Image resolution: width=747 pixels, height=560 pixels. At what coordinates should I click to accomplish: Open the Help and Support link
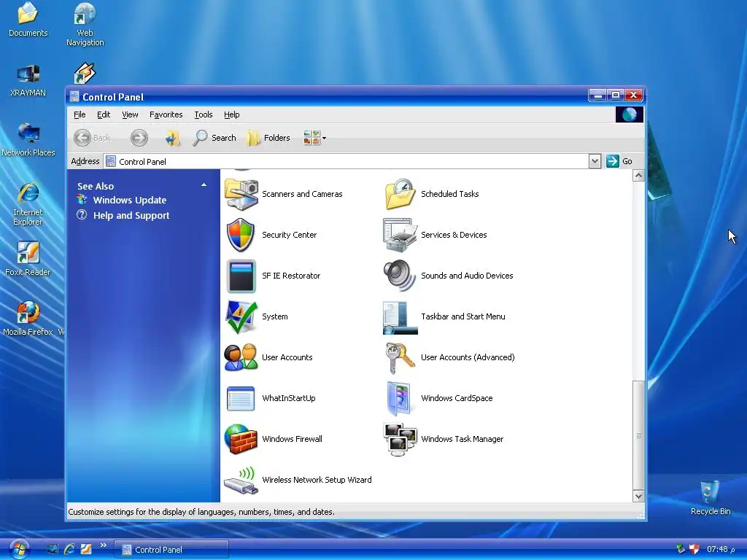131,216
